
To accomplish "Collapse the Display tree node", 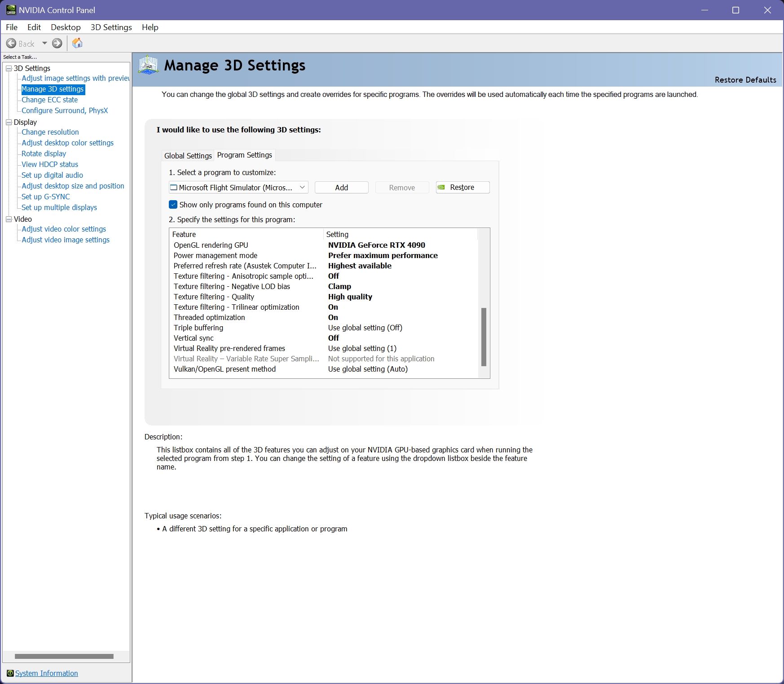I will 9,122.
